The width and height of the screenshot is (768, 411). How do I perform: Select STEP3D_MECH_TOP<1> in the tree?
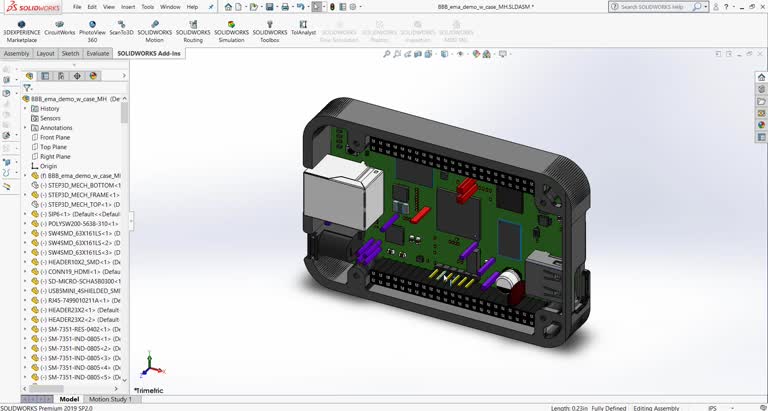click(x=76, y=204)
